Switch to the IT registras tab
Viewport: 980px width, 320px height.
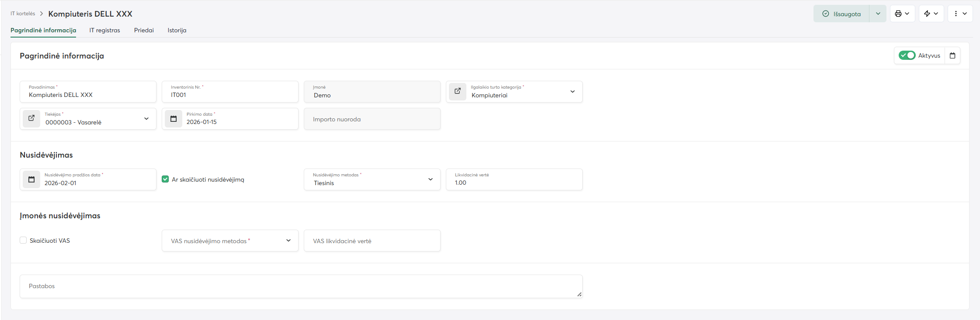[x=104, y=30]
